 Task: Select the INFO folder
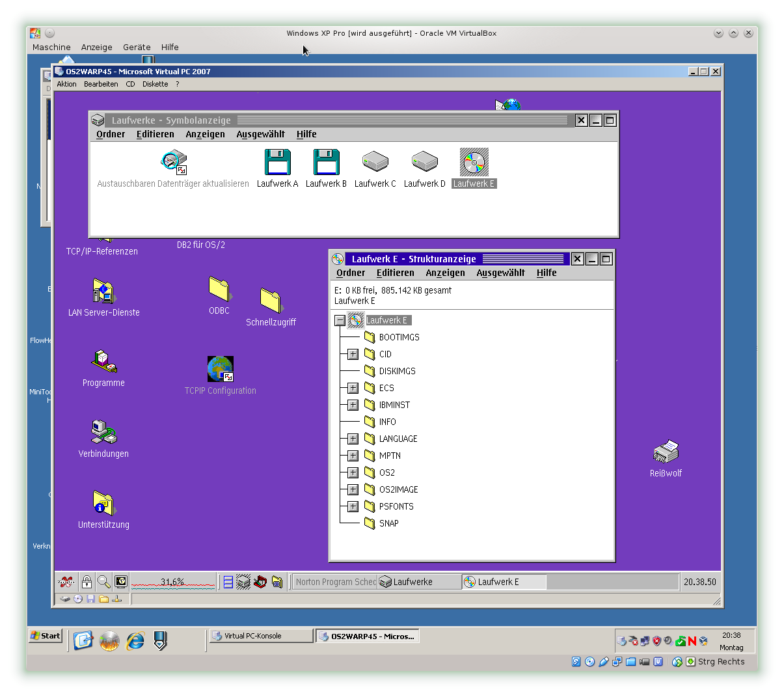(380, 422)
